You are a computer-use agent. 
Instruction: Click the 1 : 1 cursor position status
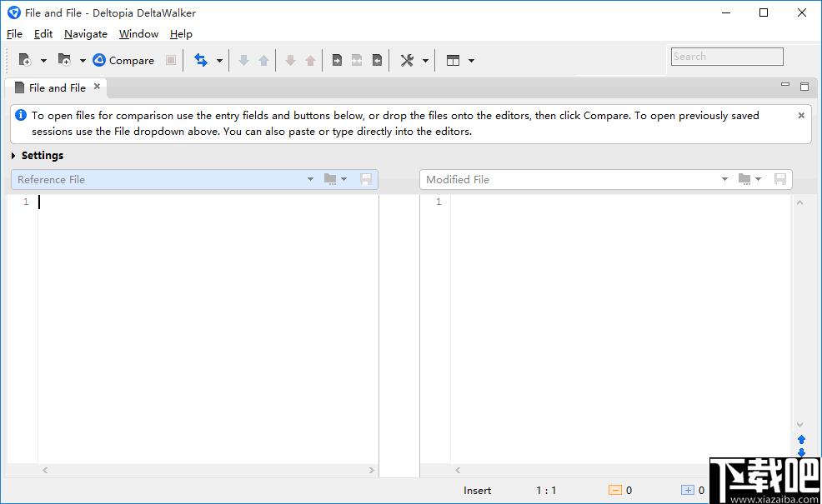(x=546, y=491)
